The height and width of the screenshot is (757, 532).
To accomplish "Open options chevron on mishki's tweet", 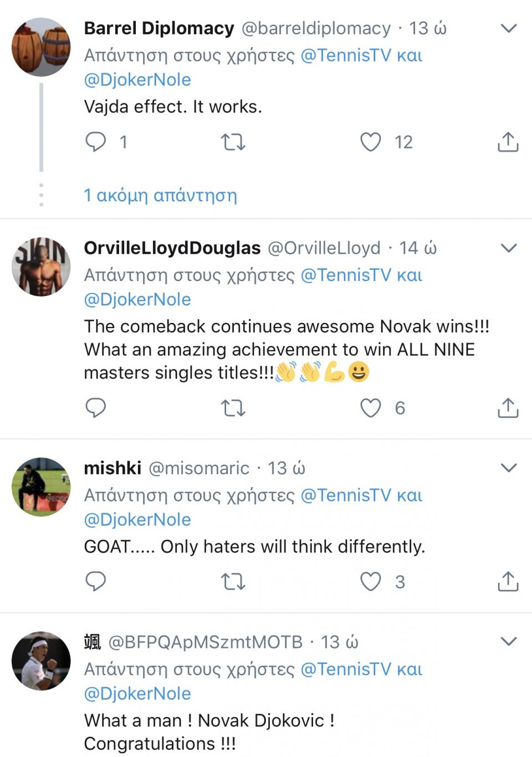I will click(x=508, y=468).
